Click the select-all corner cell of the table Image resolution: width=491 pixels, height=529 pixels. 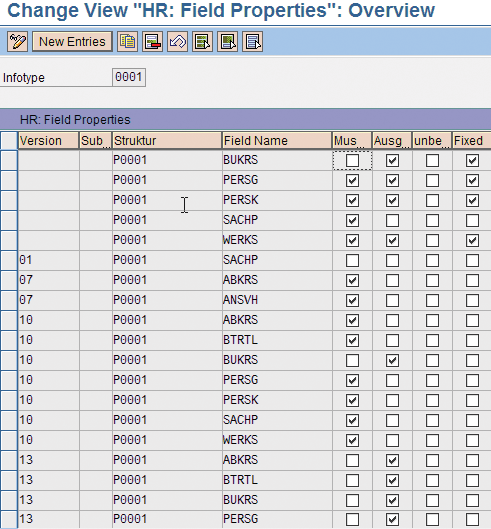(9, 141)
